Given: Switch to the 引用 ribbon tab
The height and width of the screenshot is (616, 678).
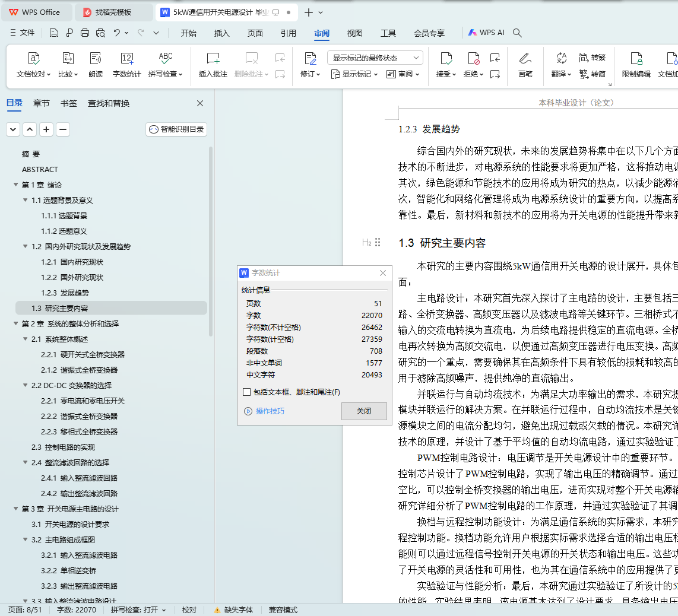Looking at the screenshot, I should [x=289, y=33].
